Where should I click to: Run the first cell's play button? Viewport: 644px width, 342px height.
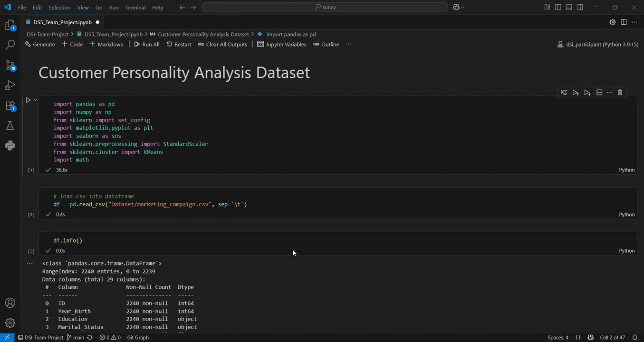pyautogui.click(x=28, y=100)
